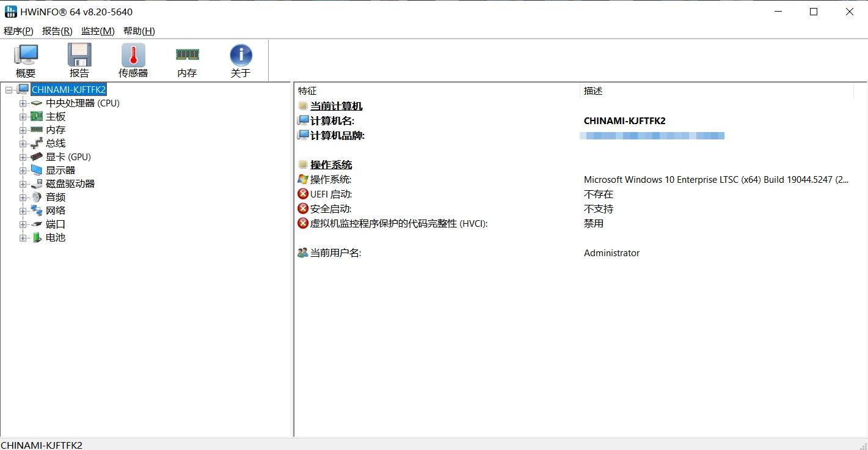
Task: Click the 端口 port icon in tree
Action: [x=37, y=224]
